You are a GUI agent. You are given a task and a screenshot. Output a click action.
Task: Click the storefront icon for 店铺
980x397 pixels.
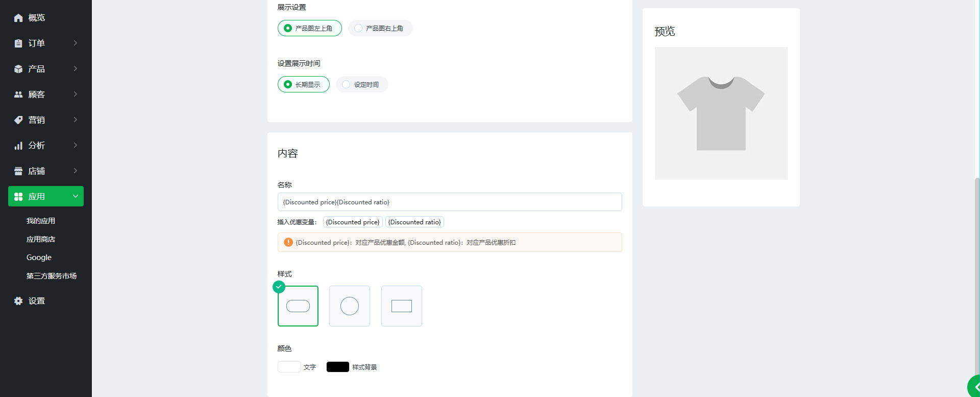pyautogui.click(x=18, y=171)
